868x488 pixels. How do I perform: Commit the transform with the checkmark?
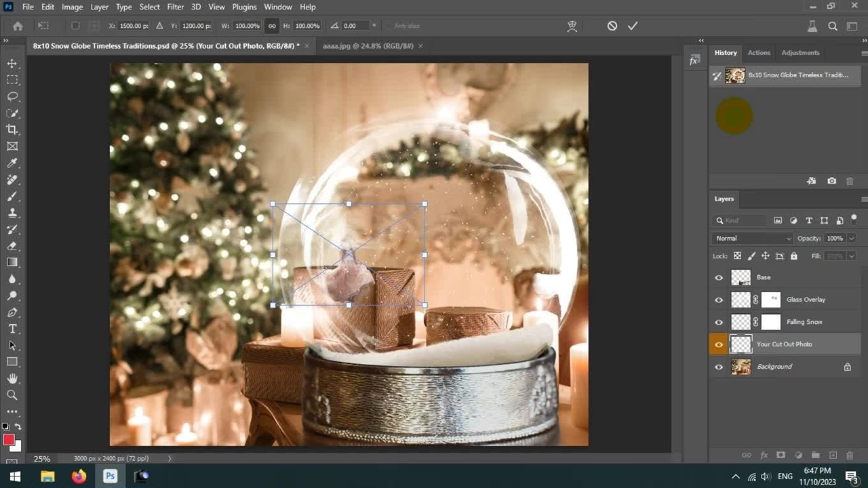(x=633, y=26)
